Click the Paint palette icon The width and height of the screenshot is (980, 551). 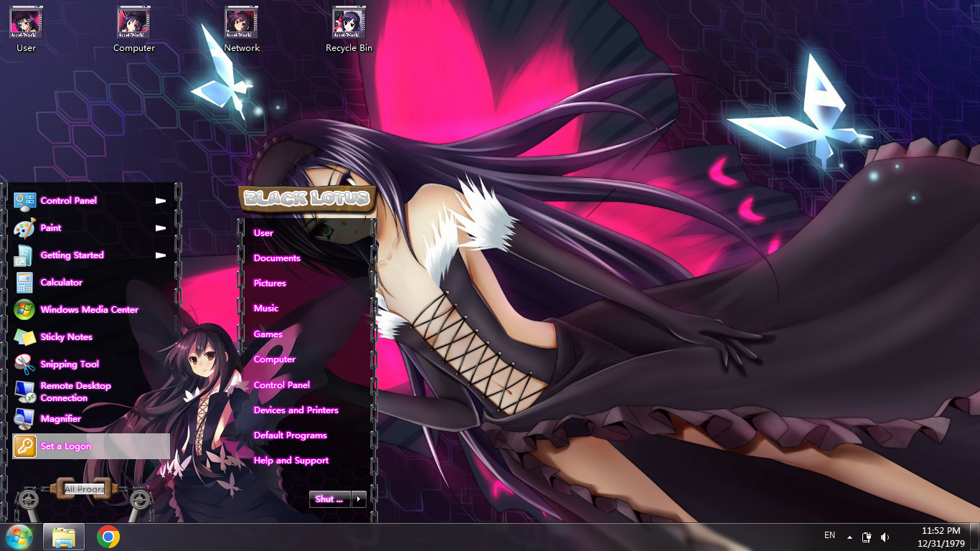[x=24, y=228]
